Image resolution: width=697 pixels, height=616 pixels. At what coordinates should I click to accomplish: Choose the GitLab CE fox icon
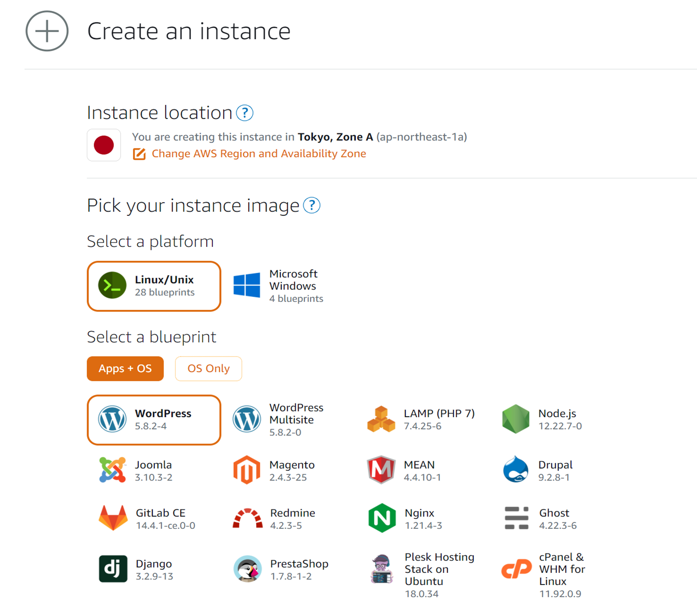point(113,518)
